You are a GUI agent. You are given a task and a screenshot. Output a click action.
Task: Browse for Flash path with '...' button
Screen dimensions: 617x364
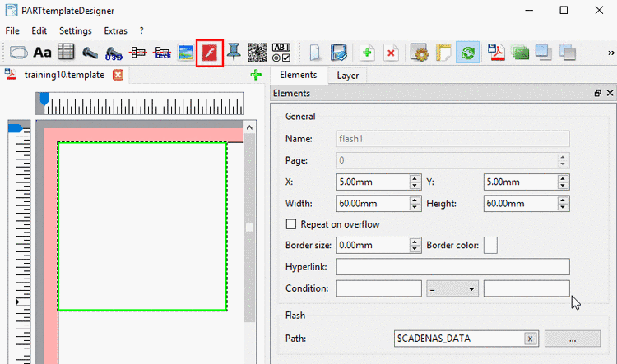point(573,339)
